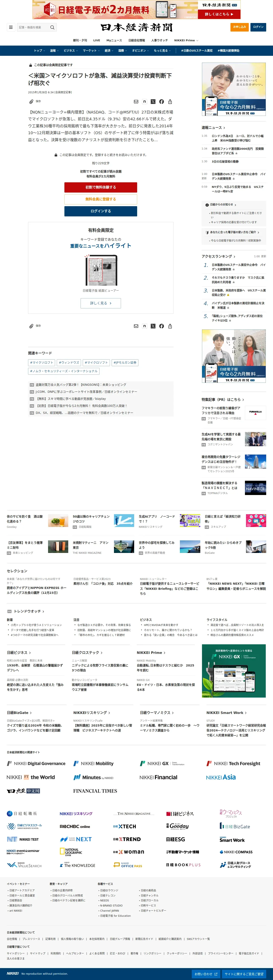Click サイトに関するご意見ご要望 footer button
273x980 pixels.
[x=244, y=974]
